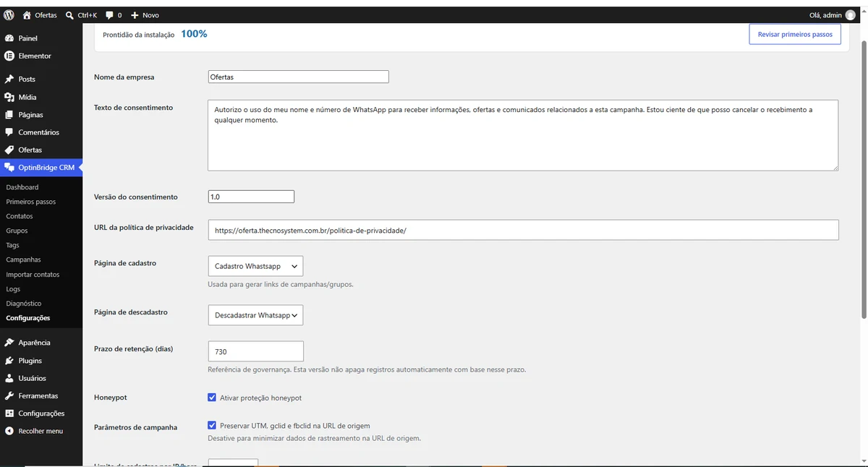The width and height of the screenshot is (868, 467).
Task: Click the Posts pin icon
Action: click(x=9, y=80)
